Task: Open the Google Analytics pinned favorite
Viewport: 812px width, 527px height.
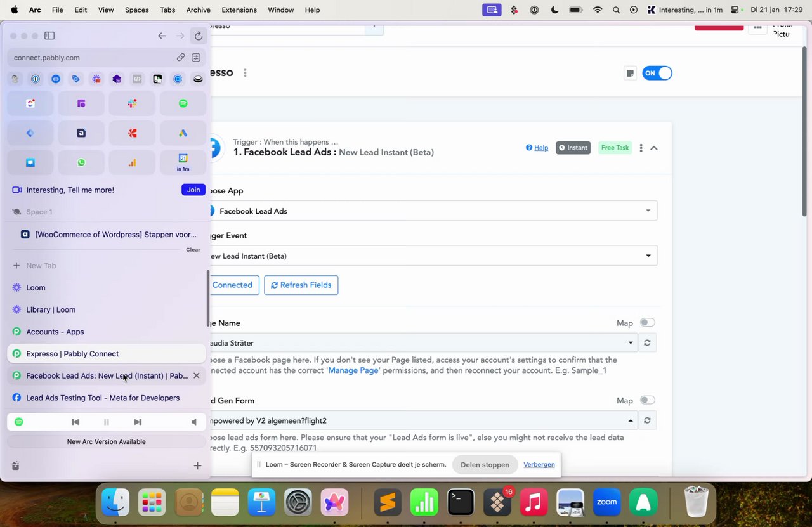Action: tap(132, 162)
